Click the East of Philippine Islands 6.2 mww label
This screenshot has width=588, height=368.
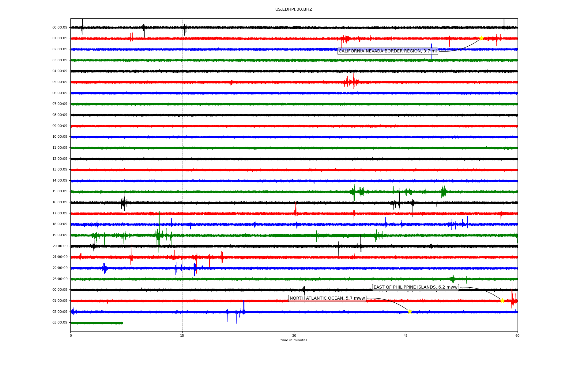(x=416, y=287)
